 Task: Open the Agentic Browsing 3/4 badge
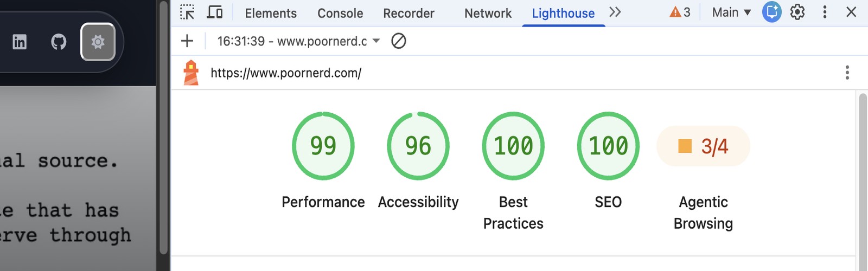[x=703, y=146]
